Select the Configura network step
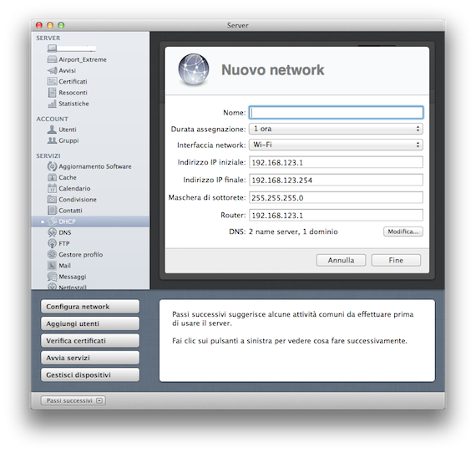Image resolution: width=476 pixels, height=453 pixels. pyautogui.click(x=90, y=307)
